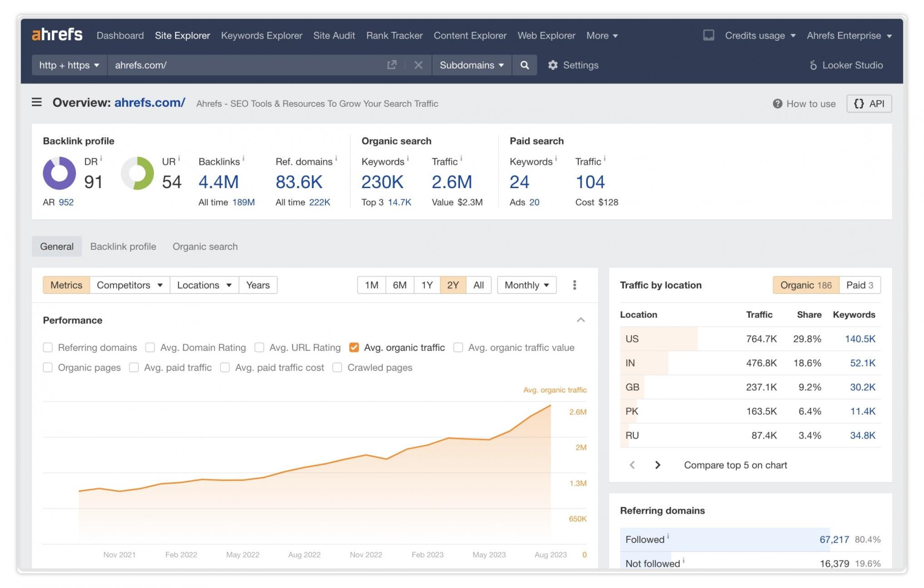Open the hamburger menu beside Overview
This screenshot has height=588, width=924.
(x=37, y=103)
